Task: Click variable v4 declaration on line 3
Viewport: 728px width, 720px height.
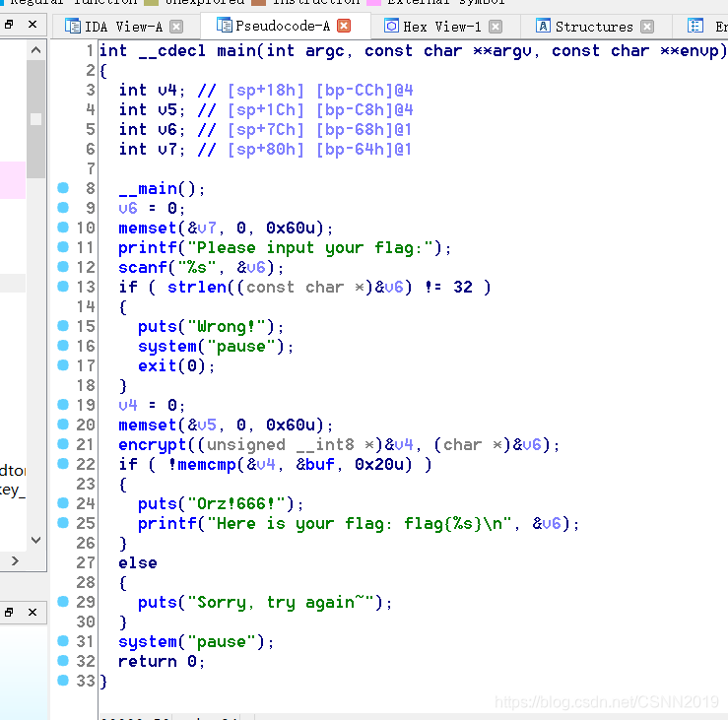Action: pos(167,90)
